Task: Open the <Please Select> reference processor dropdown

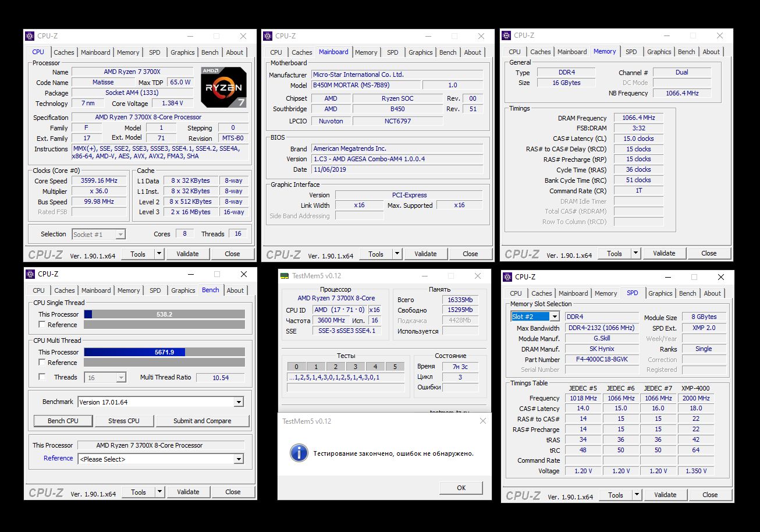Action: [x=239, y=459]
